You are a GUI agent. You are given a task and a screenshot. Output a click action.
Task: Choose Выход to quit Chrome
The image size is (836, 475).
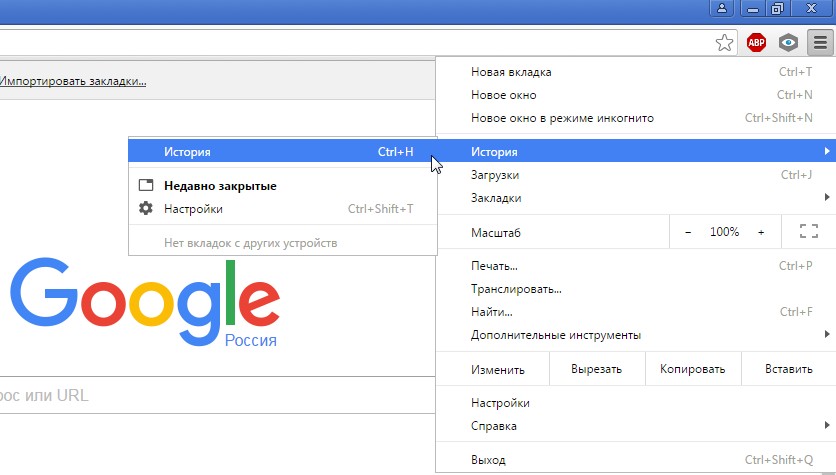pos(636,460)
